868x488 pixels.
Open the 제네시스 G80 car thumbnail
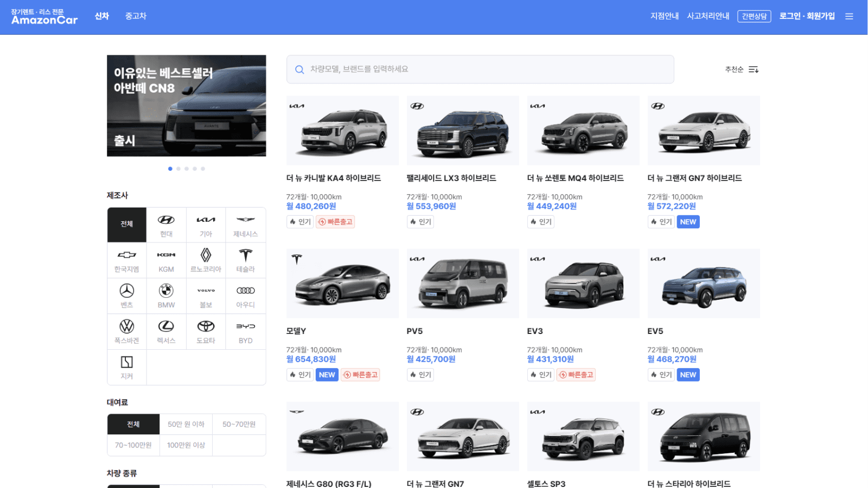coord(342,436)
